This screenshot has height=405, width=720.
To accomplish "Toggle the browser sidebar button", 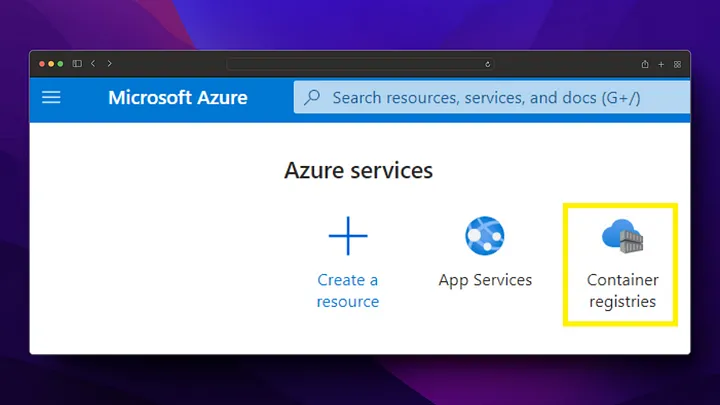I will [x=77, y=63].
